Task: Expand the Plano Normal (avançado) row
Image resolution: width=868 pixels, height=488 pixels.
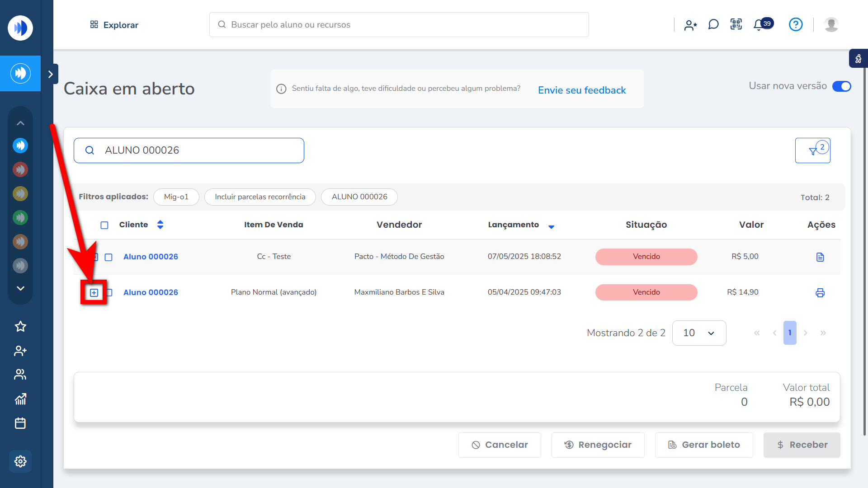Action: (x=94, y=293)
